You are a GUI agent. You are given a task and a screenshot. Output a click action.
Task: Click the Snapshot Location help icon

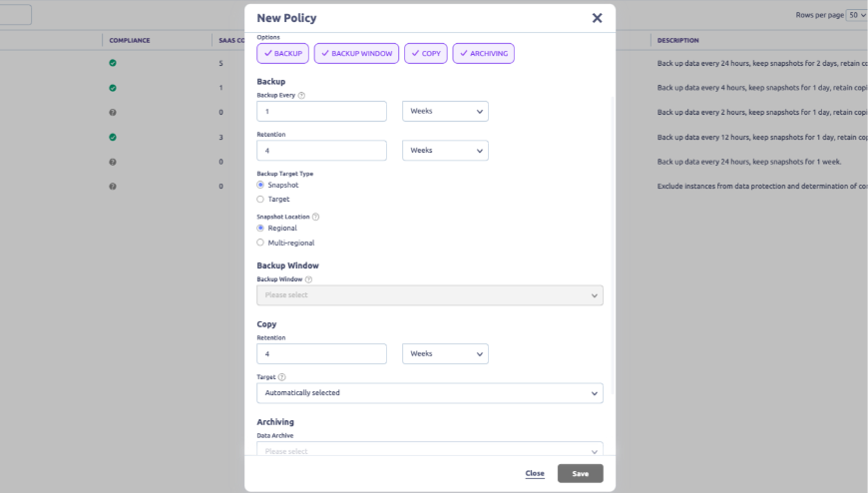click(314, 217)
